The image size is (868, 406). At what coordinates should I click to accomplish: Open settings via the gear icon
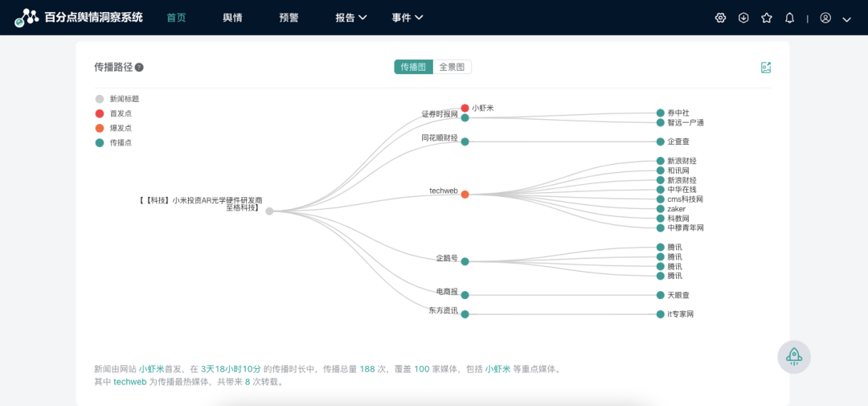(720, 18)
